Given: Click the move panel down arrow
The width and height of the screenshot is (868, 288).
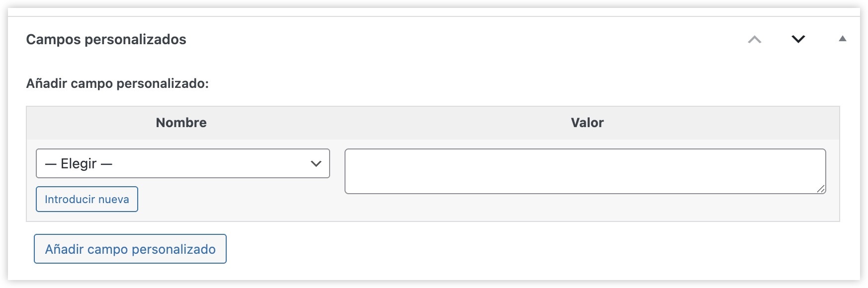Looking at the screenshot, I should click(x=798, y=39).
